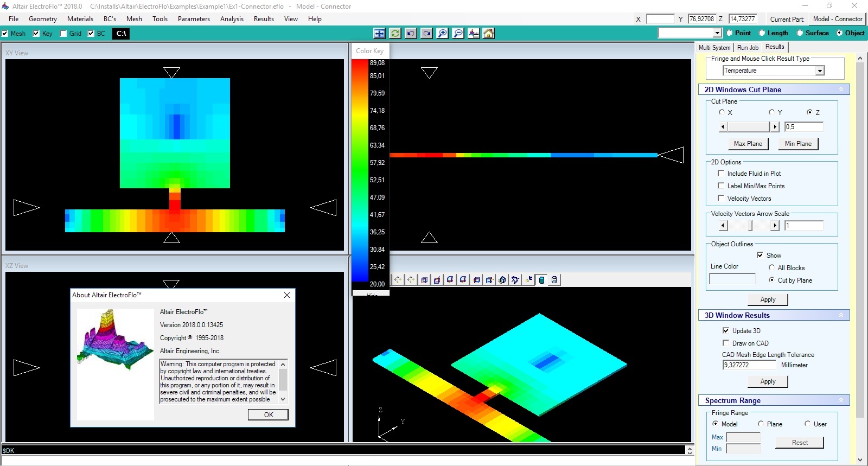Zoom out with the magnifier minus icon
Image resolution: width=868 pixels, height=466 pixels.
pyautogui.click(x=458, y=33)
